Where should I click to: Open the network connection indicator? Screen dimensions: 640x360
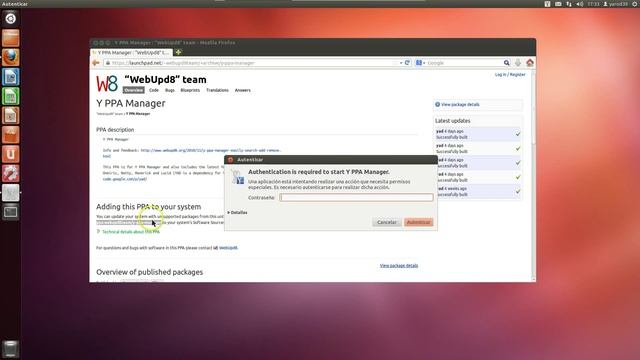tap(569, 4)
